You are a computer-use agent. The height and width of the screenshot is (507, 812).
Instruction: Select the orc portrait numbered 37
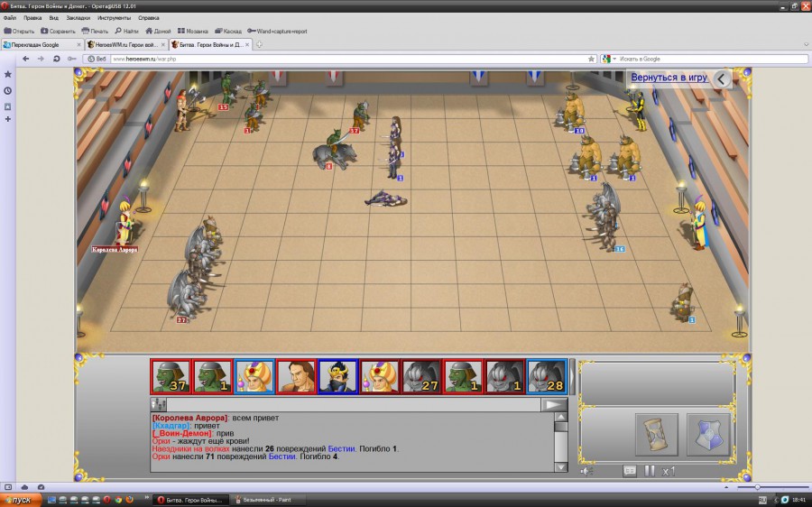(x=171, y=376)
